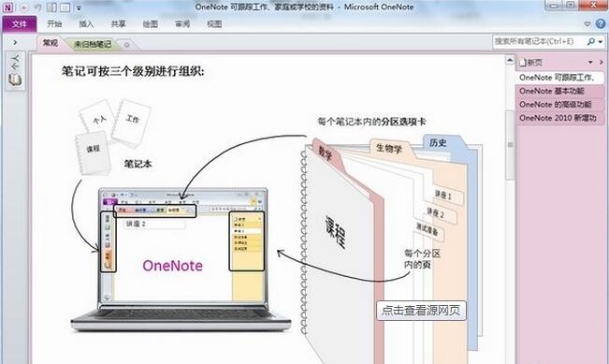Click the 点击查看源网页 button
The width and height of the screenshot is (609, 364).
pyautogui.click(x=421, y=311)
